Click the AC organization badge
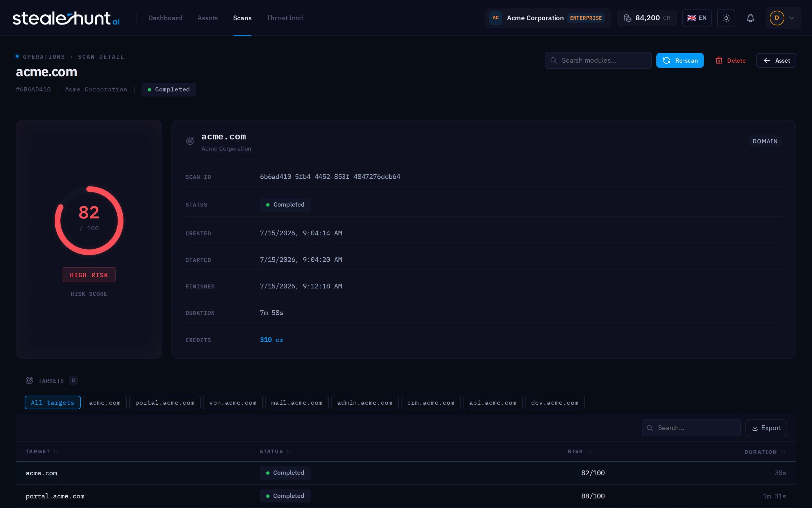Screen dimensions: 812x508 (x=495, y=18)
